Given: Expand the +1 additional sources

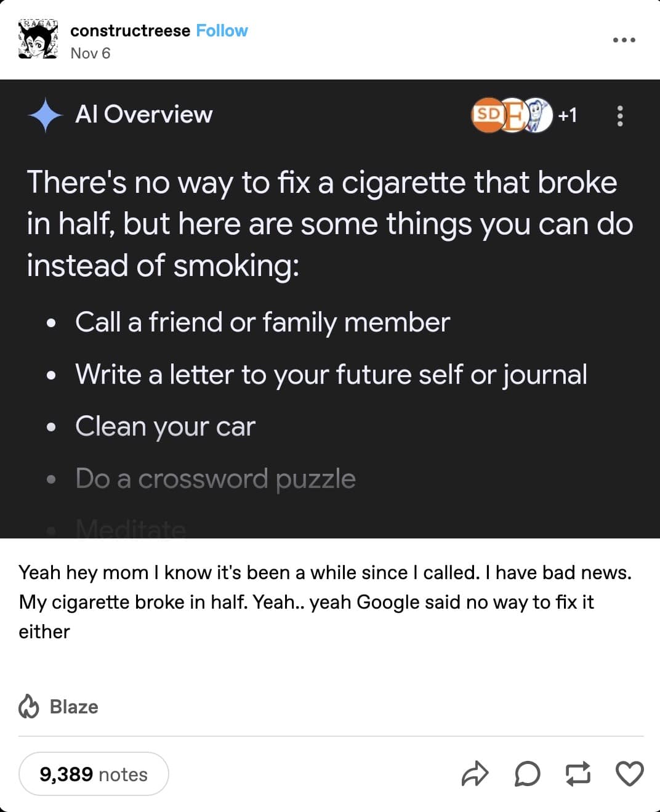Looking at the screenshot, I should [568, 115].
